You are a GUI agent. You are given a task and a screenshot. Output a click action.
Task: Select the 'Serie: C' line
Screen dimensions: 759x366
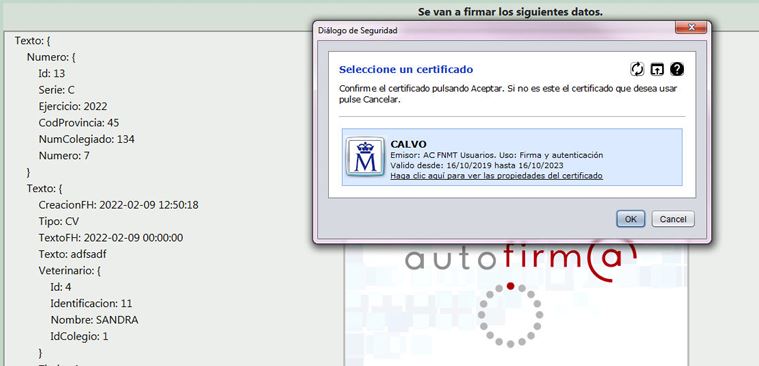coord(57,90)
